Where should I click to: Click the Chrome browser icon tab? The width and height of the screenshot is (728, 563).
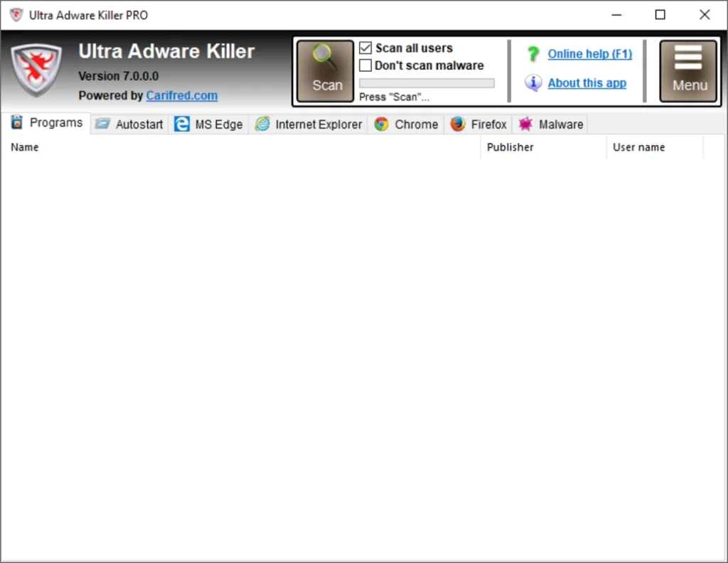[x=382, y=124]
